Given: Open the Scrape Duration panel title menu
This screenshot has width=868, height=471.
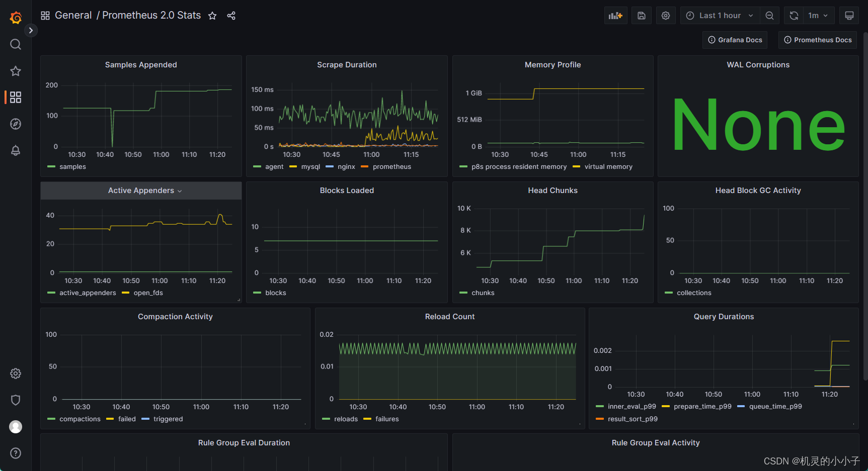Looking at the screenshot, I should (347, 65).
